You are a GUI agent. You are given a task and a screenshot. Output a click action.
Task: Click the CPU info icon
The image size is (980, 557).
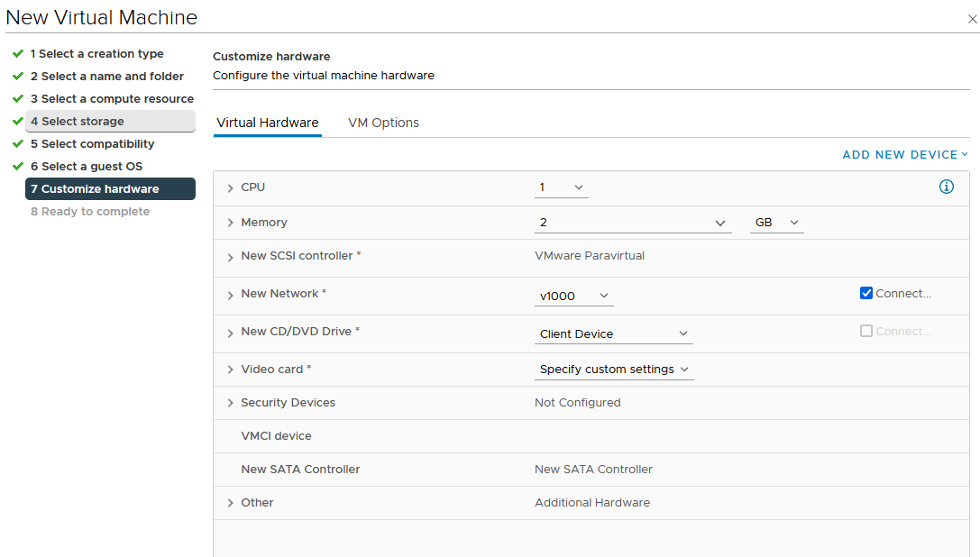946,187
